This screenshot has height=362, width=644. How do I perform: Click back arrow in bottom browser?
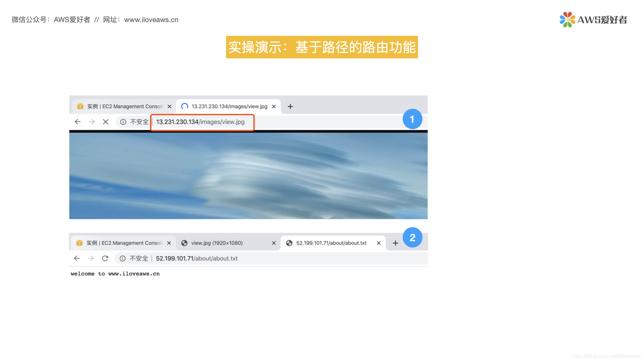click(77, 258)
